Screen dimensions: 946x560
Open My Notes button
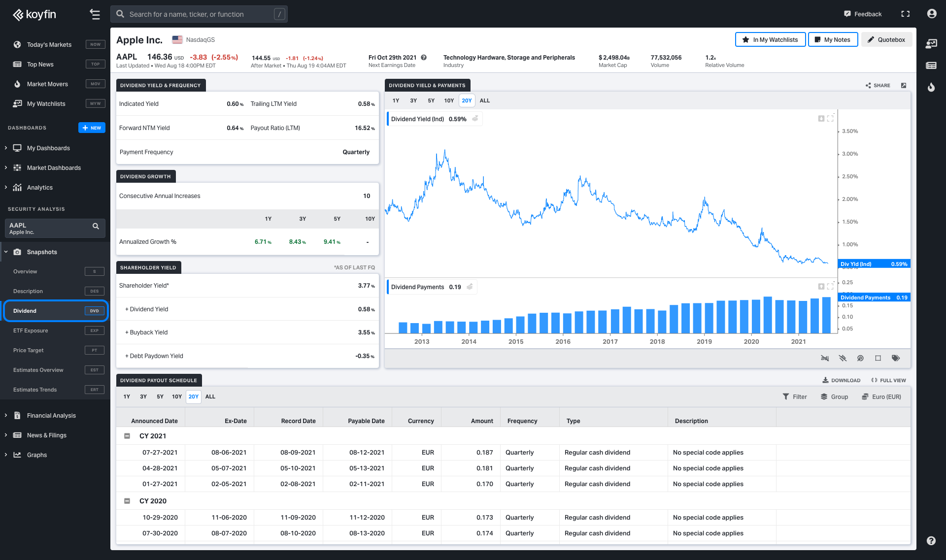(833, 40)
